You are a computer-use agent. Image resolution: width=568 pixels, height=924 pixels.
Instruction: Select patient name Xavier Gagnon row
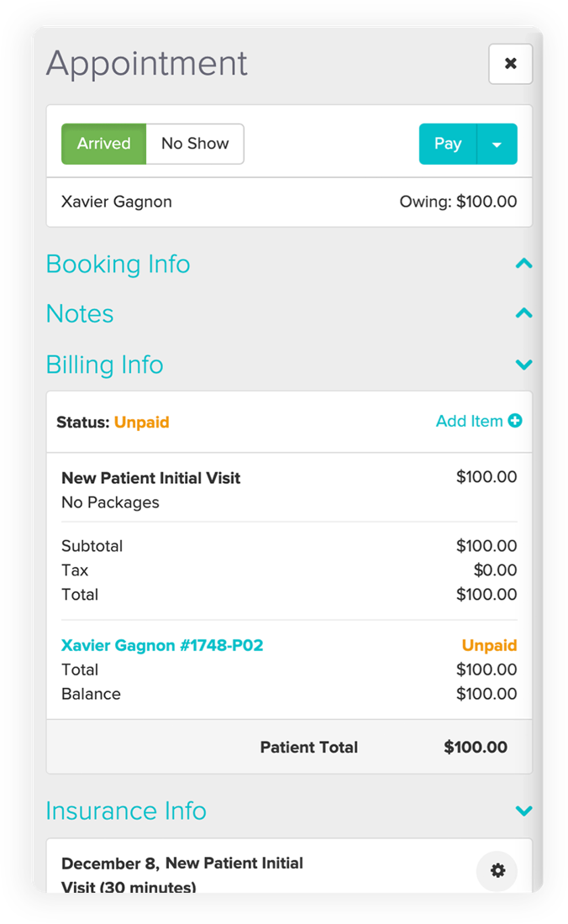click(x=117, y=202)
